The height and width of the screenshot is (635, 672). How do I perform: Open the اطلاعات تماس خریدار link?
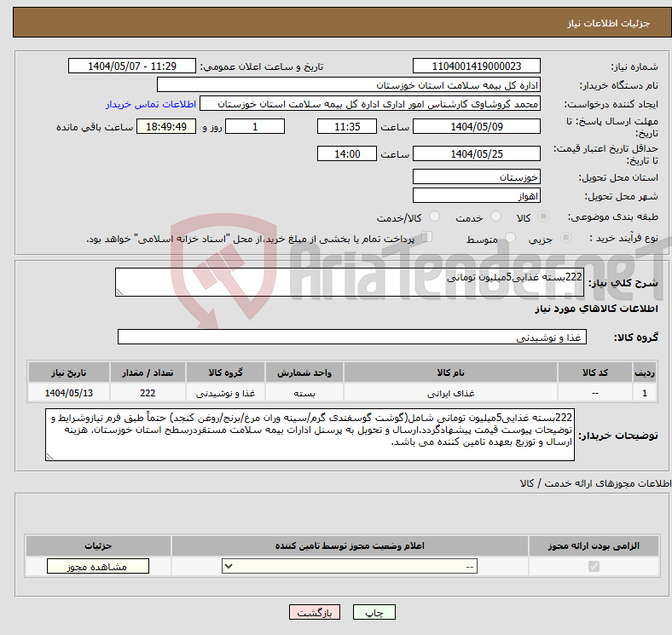[151, 104]
